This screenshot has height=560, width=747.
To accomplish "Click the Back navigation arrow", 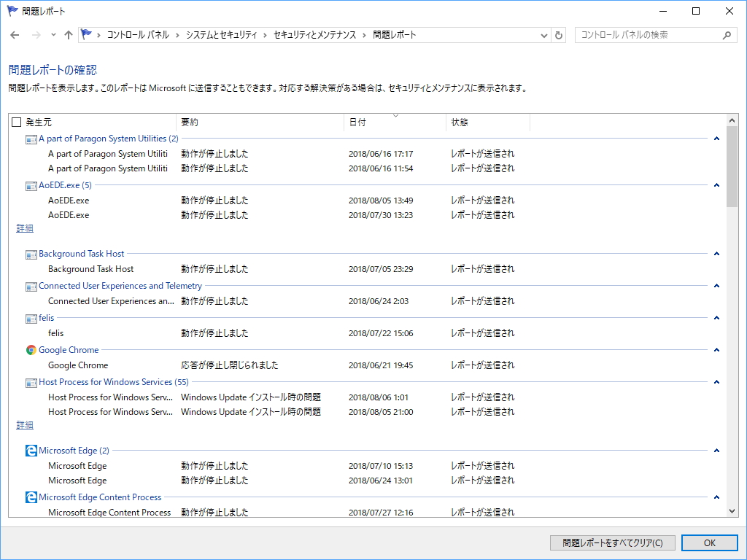I will (15, 35).
